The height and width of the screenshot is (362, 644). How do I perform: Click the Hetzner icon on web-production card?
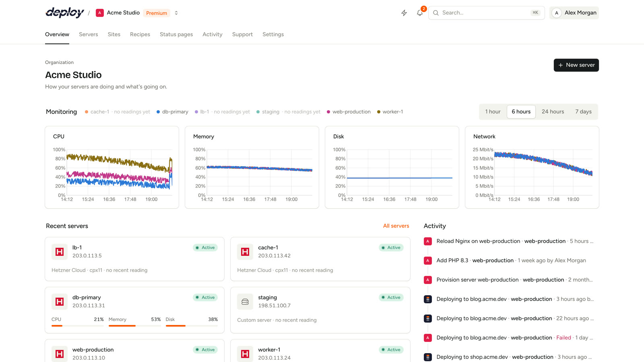coord(60,354)
